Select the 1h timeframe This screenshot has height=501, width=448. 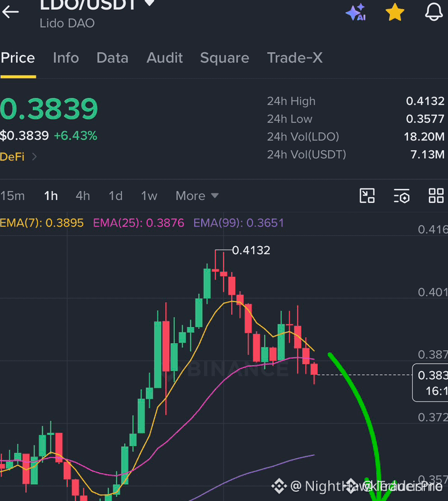point(51,195)
